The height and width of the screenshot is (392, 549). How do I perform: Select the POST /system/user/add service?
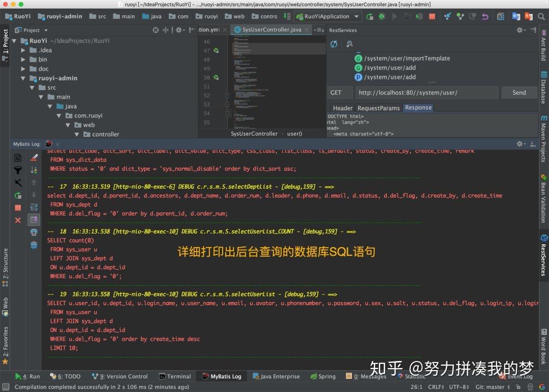pyautogui.click(x=385, y=77)
